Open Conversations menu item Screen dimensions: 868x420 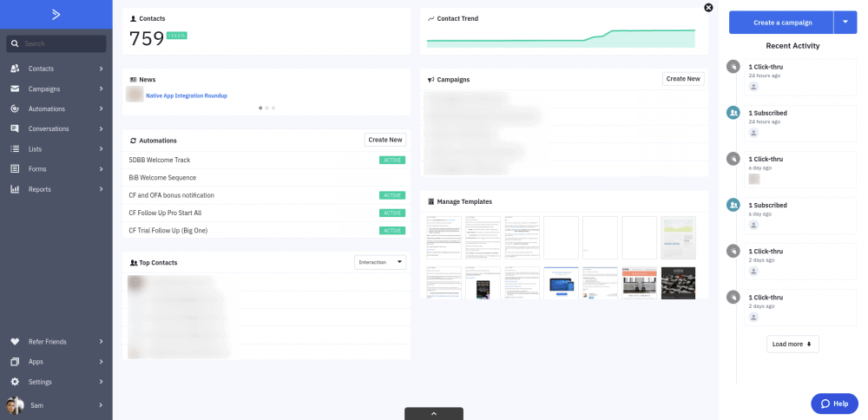56,128
